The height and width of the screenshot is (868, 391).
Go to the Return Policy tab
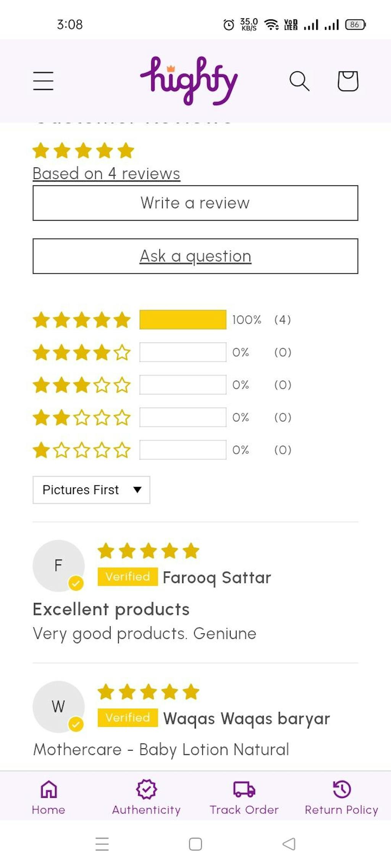341,797
